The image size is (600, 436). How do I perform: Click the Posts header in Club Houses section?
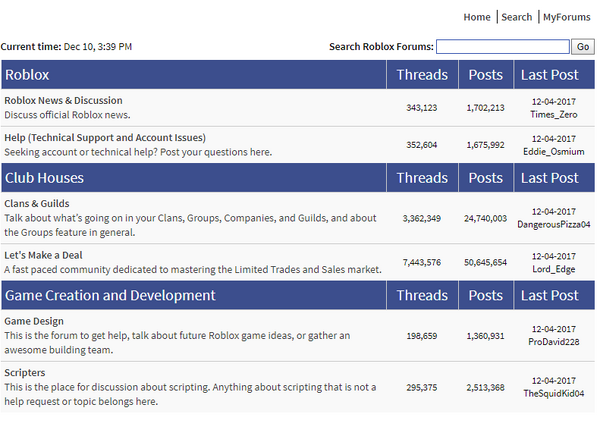click(486, 178)
